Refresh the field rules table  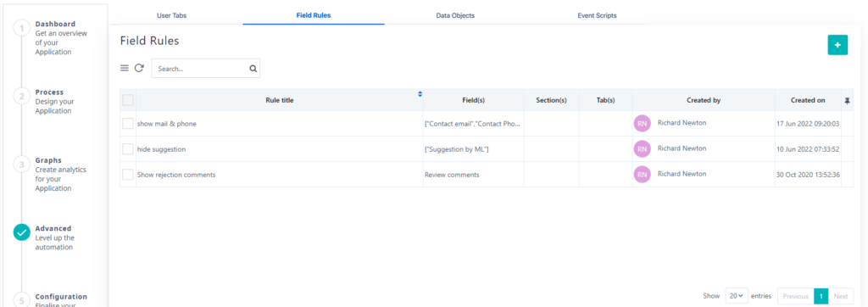click(139, 68)
